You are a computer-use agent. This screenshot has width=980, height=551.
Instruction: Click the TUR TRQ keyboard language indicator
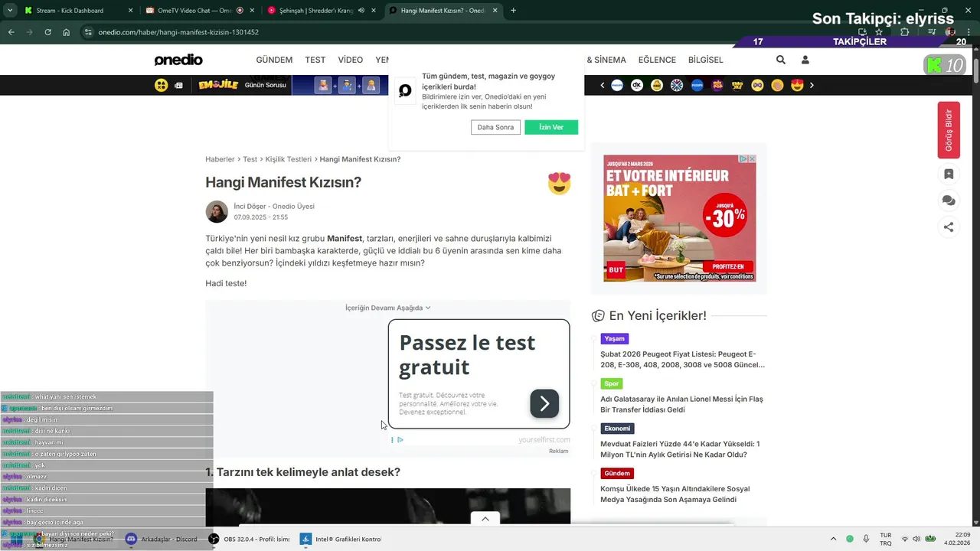[885, 539]
